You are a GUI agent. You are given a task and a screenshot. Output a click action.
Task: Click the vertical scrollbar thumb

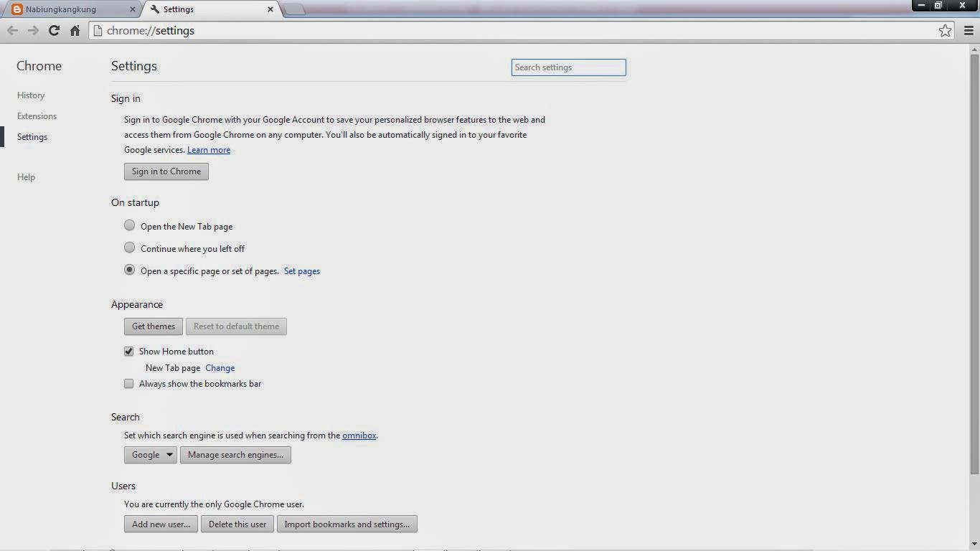click(974, 263)
